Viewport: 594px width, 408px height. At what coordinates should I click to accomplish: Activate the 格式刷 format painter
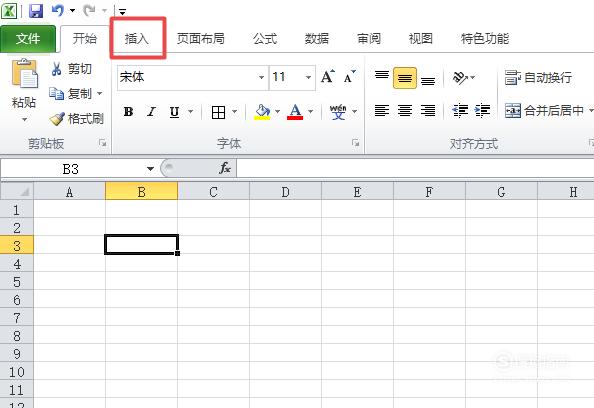77,119
